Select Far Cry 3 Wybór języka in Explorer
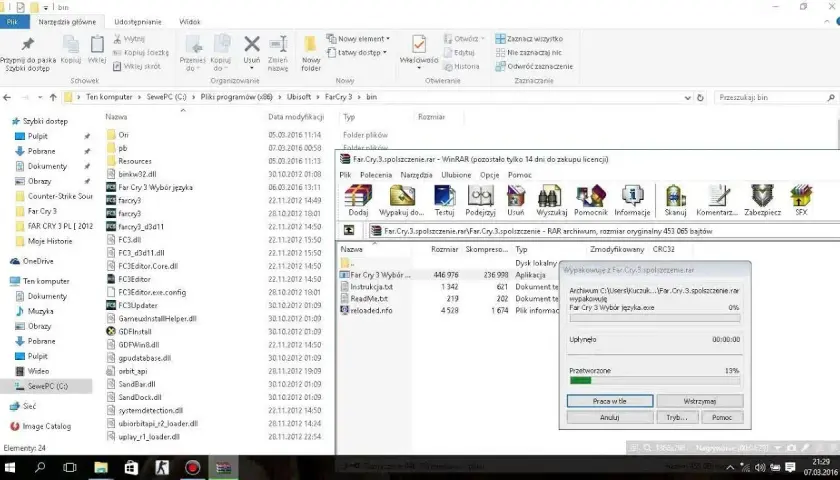The image size is (840, 480). pyautogui.click(x=155, y=188)
